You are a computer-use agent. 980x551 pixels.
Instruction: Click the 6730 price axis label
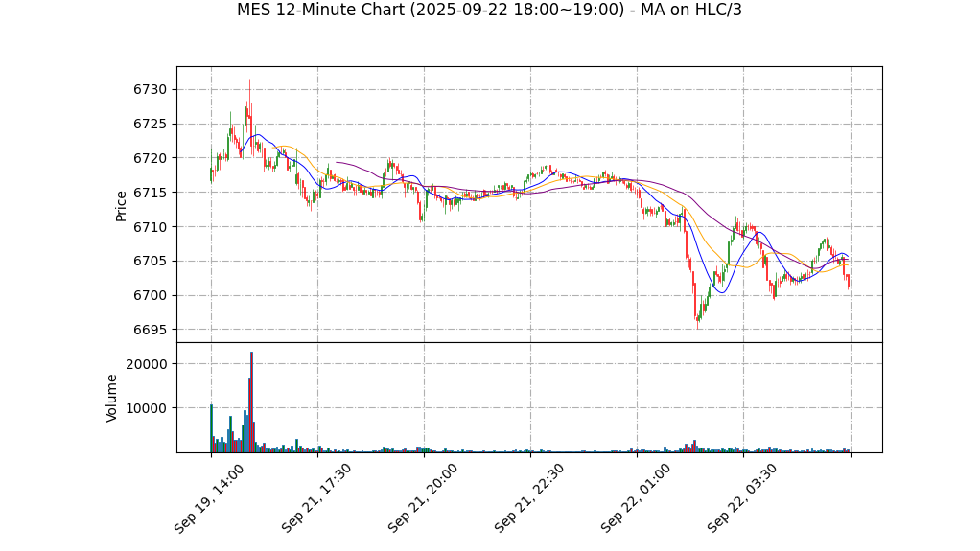click(x=150, y=89)
